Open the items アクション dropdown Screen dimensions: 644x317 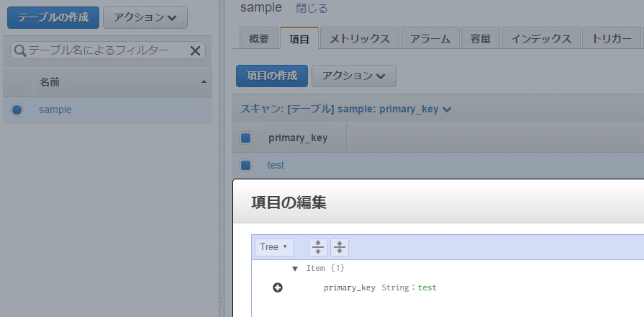[x=353, y=76]
